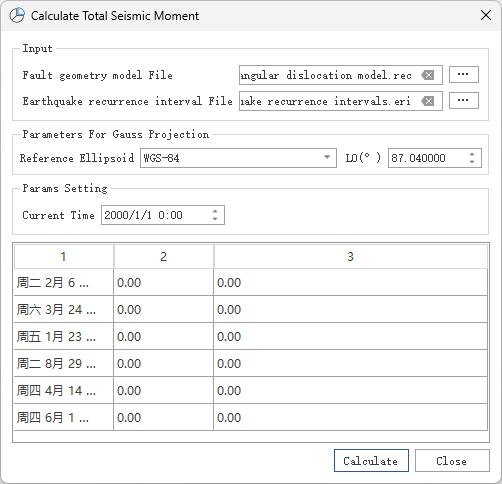The height and width of the screenshot is (484, 502).
Task: Select column 3 value in 周四 6月 1 row
Action: pyautogui.click(x=350, y=418)
